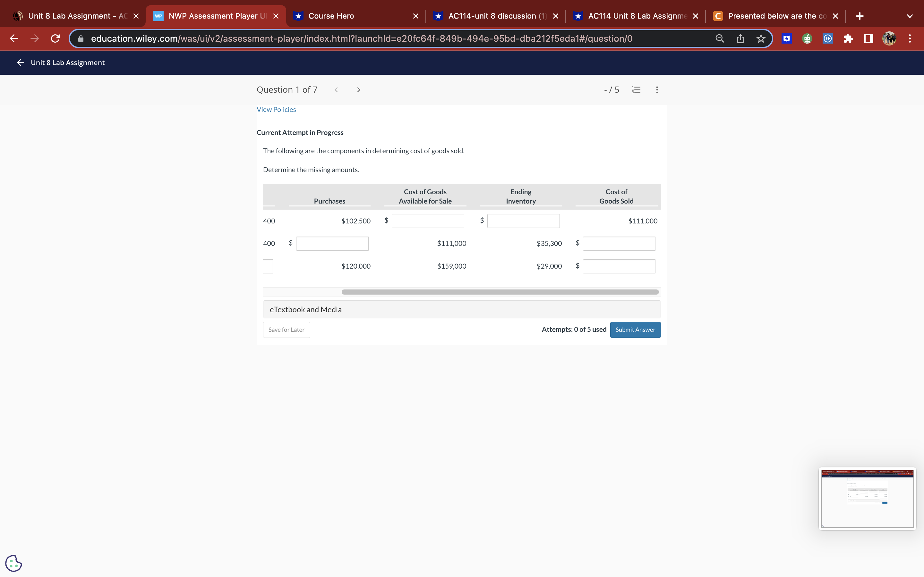
Task: Switch to the Course Hero tab
Action: (331, 16)
